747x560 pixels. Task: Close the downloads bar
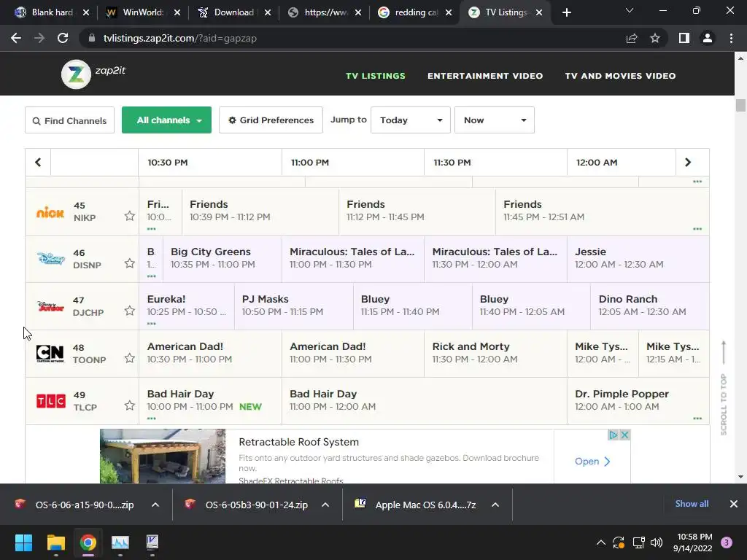(x=734, y=504)
